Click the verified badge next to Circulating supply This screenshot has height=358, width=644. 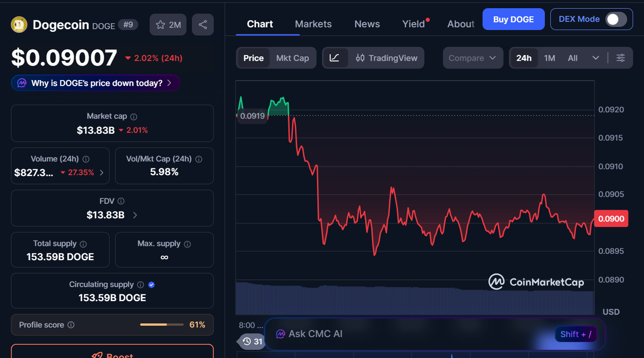click(x=151, y=284)
